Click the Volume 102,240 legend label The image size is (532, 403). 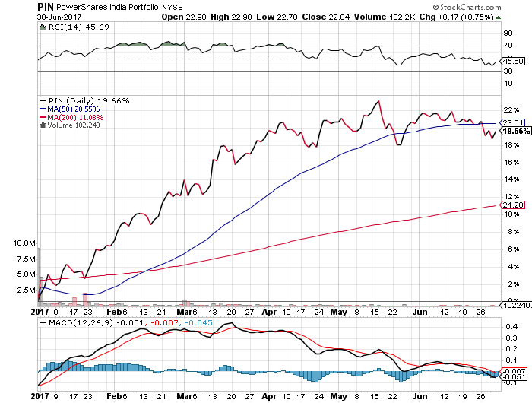pyautogui.click(x=74, y=125)
